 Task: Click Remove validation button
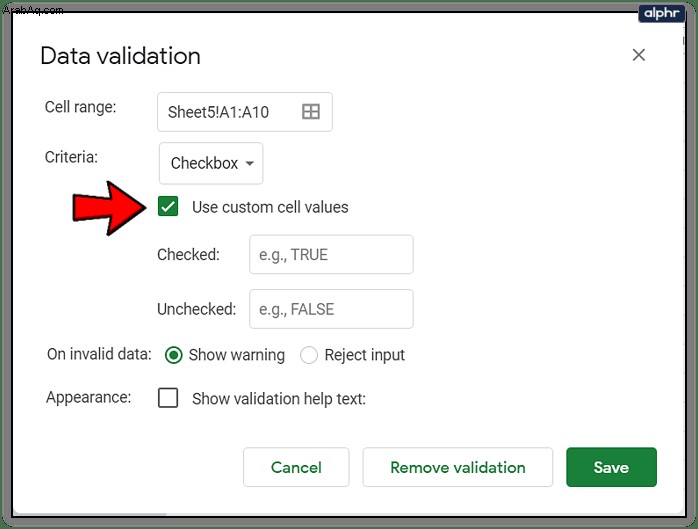[x=458, y=467]
